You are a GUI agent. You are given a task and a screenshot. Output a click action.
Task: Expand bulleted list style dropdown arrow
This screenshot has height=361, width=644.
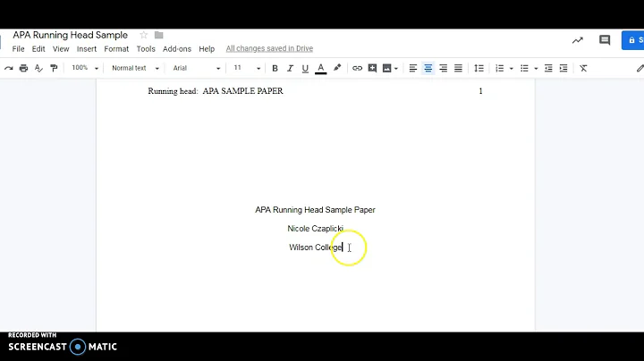coord(536,69)
